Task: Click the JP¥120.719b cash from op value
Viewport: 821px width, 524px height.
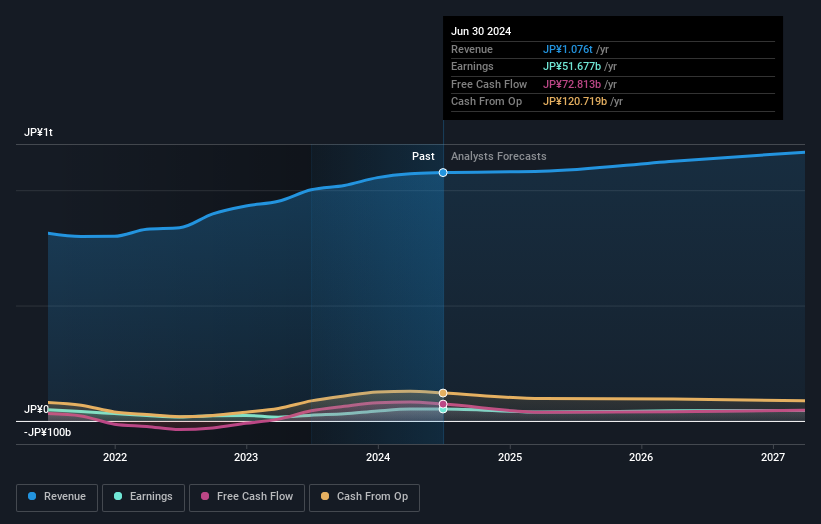Action: coord(575,102)
